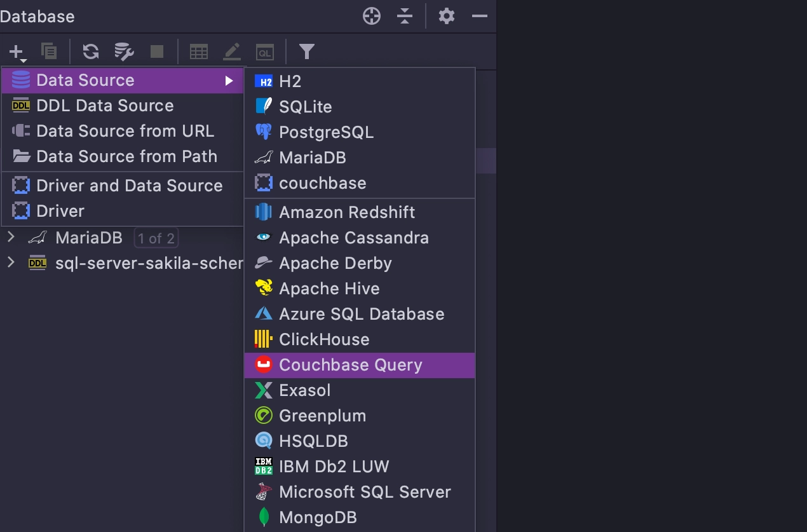Pick Apache Hive from the submenu
Viewport: 807px width, 532px height.
(x=360, y=289)
